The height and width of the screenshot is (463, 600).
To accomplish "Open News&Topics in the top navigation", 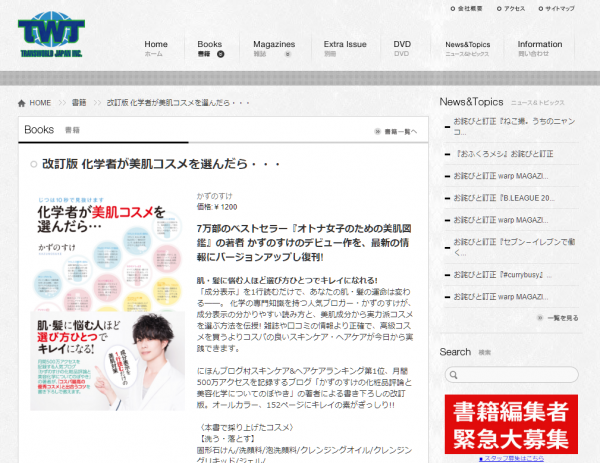I will coord(467,49).
